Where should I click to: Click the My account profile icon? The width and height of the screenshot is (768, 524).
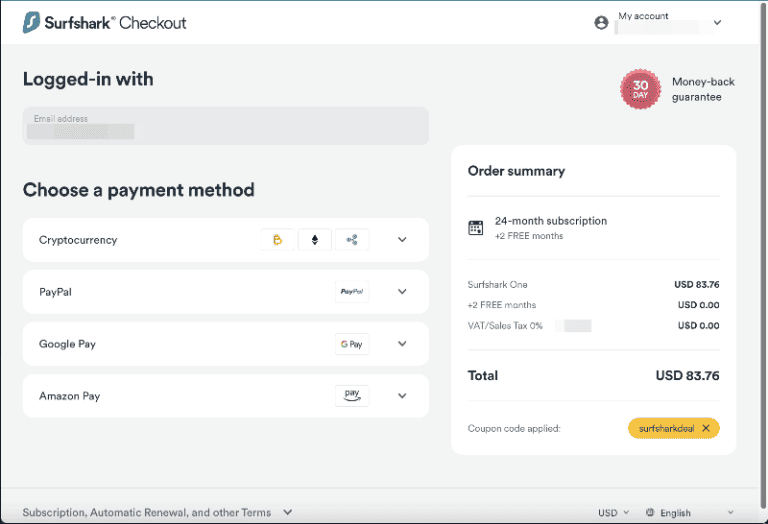[601, 22]
